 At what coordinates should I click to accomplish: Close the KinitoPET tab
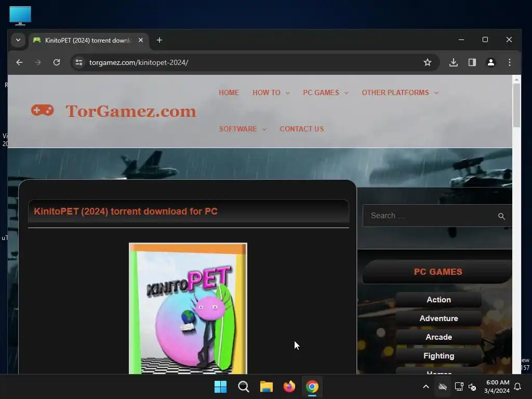[140, 40]
